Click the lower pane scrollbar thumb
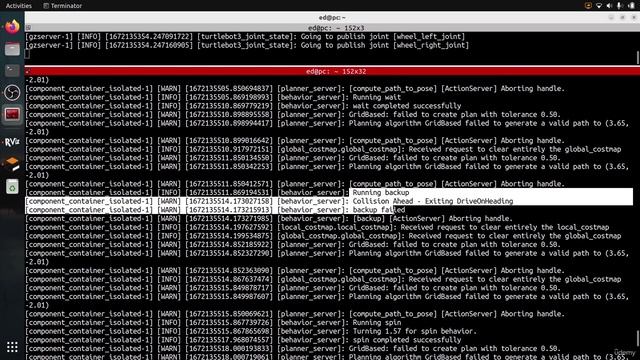 tap(637, 338)
